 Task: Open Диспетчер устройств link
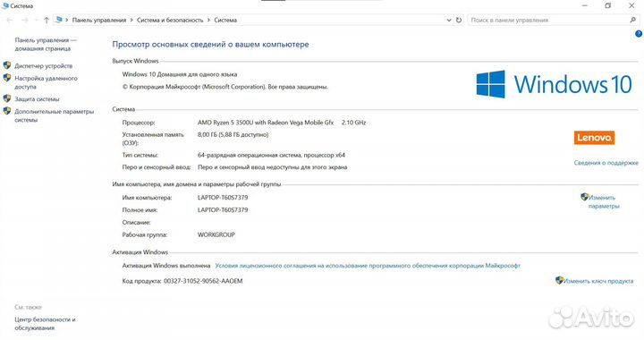click(44, 65)
